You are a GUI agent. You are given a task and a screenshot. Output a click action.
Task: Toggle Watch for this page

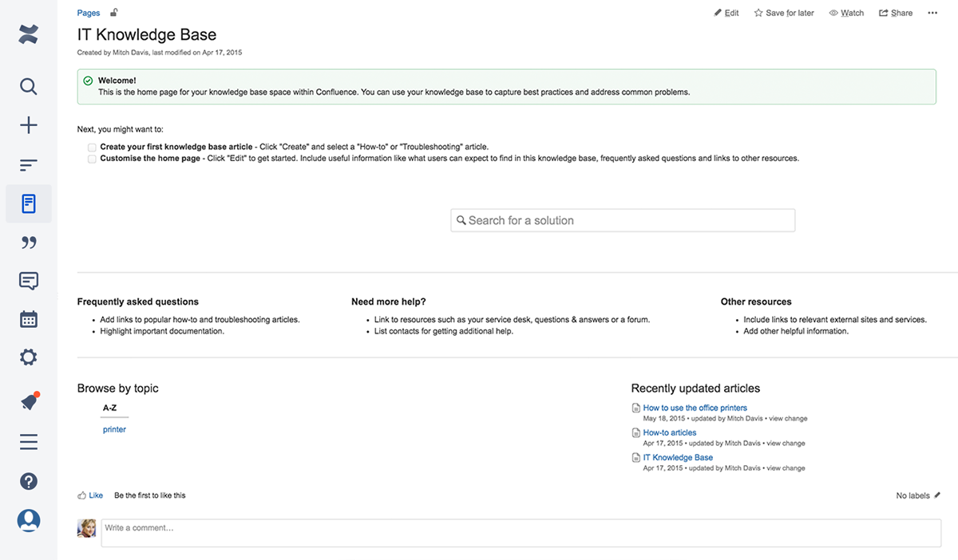click(x=846, y=13)
